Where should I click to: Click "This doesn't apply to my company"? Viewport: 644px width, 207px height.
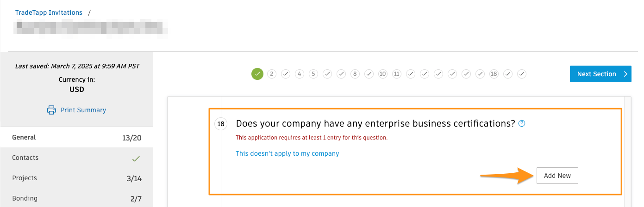click(288, 153)
